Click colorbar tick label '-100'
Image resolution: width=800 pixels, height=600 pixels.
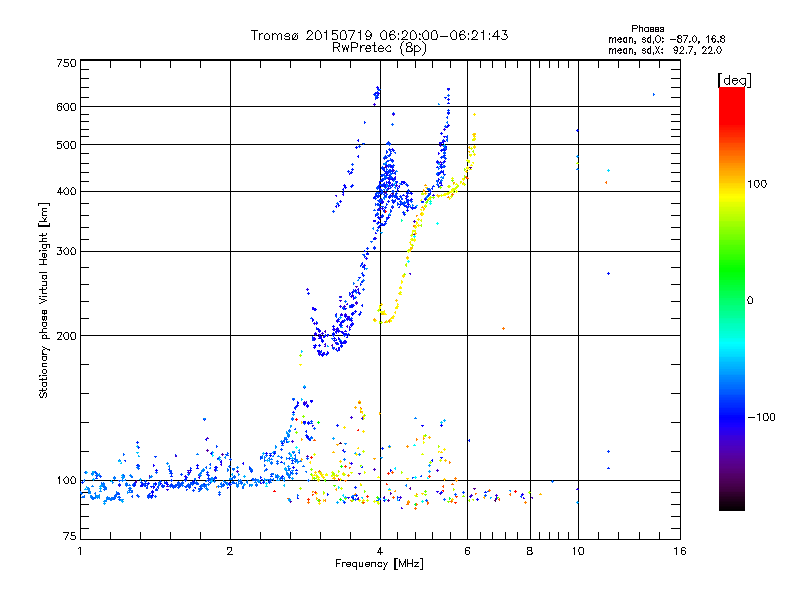point(761,417)
